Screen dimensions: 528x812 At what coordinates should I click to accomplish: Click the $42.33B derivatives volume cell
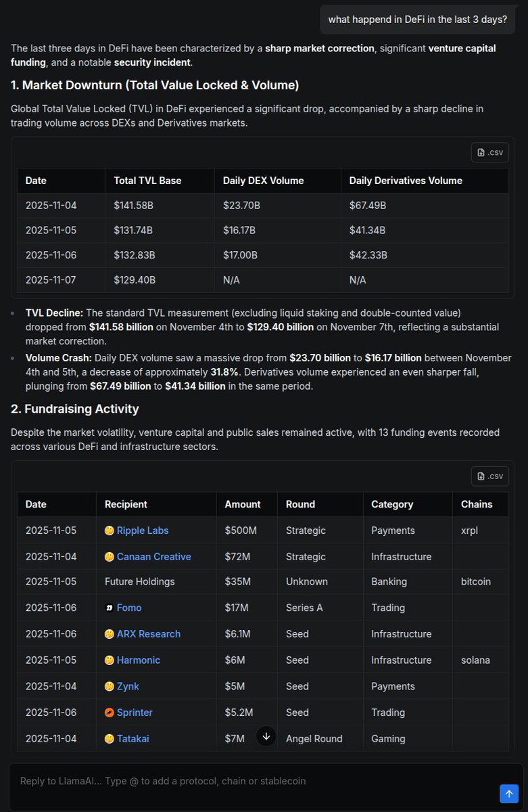click(x=425, y=255)
